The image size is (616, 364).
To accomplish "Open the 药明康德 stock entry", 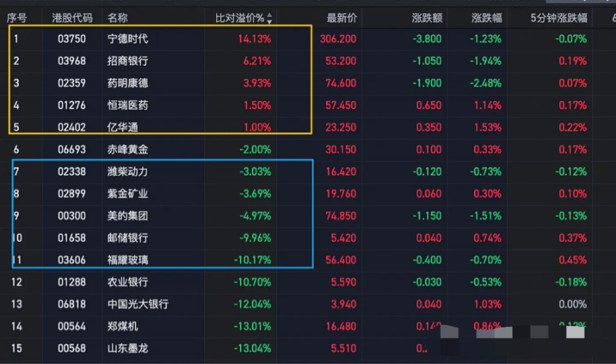I will [128, 83].
